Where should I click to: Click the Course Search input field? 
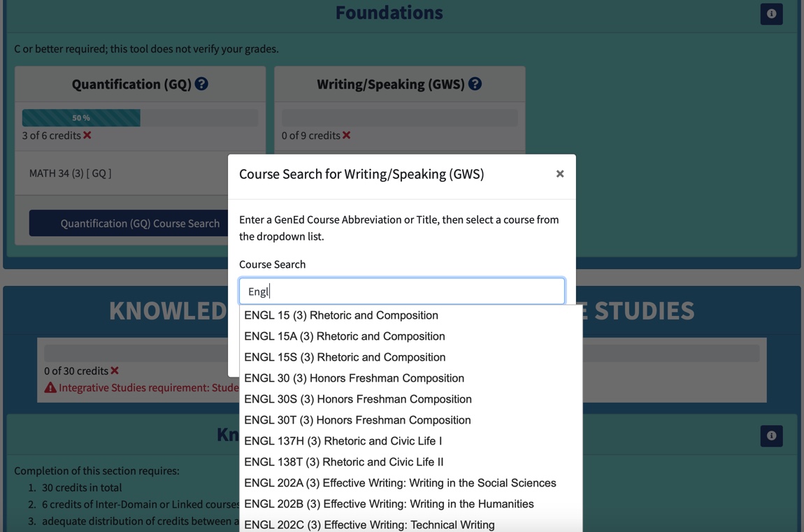[x=402, y=291]
